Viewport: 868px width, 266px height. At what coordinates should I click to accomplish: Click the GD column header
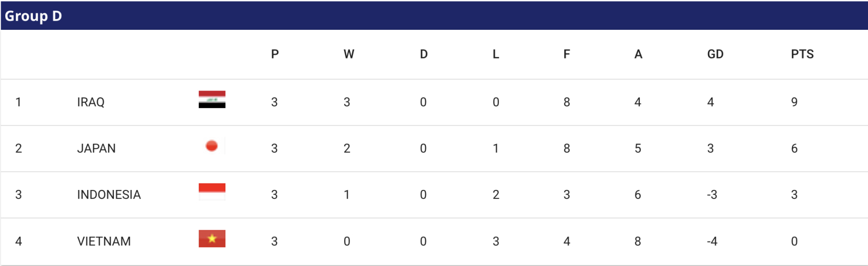point(715,54)
